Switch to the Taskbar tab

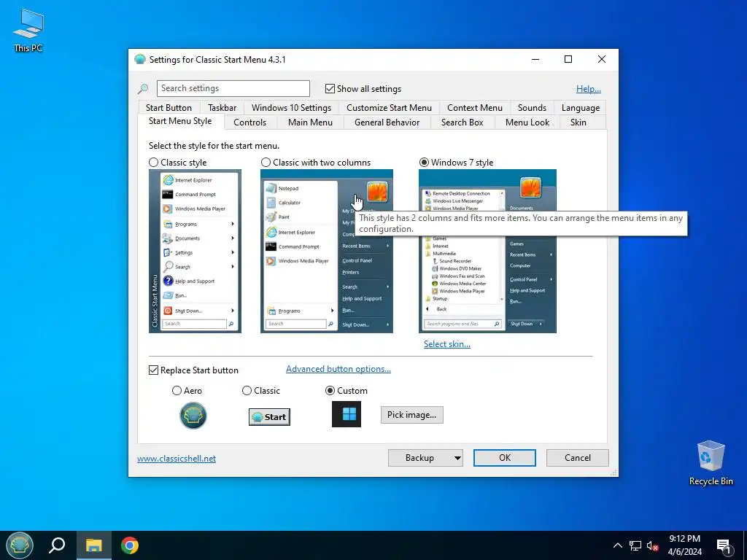tap(222, 108)
